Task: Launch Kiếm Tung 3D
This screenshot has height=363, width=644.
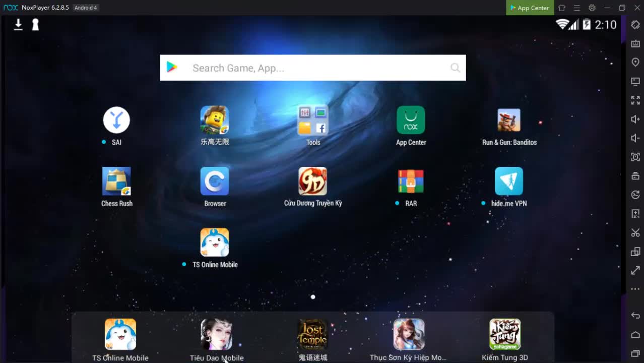Action: pyautogui.click(x=505, y=334)
